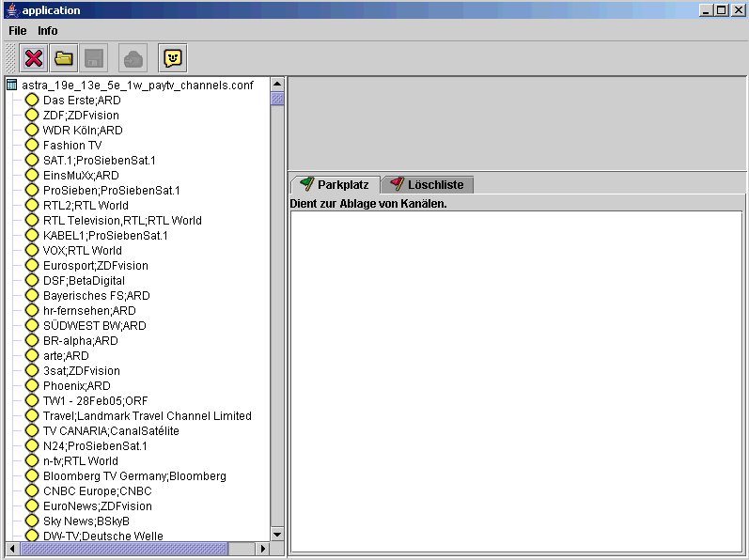The height and width of the screenshot is (560, 749).
Task: Open the File menu
Action: pyautogui.click(x=18, y=31)
